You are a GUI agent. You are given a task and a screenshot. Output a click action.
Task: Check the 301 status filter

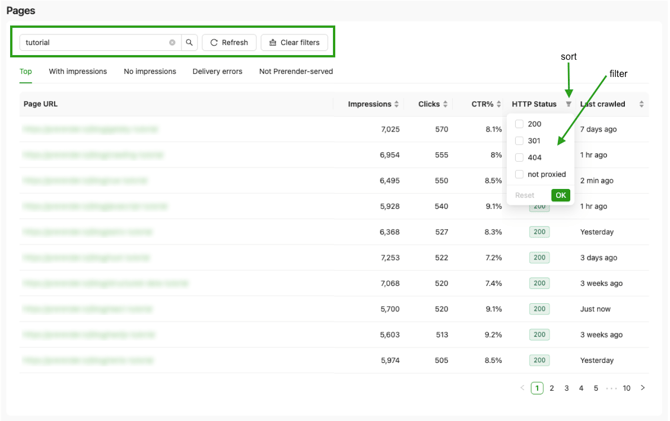point(519,141)
